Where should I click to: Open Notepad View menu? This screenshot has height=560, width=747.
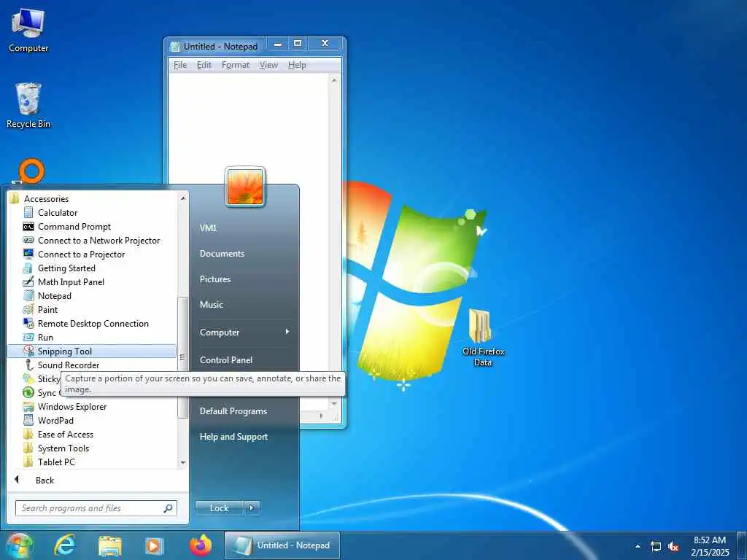(x=268, y=65)
